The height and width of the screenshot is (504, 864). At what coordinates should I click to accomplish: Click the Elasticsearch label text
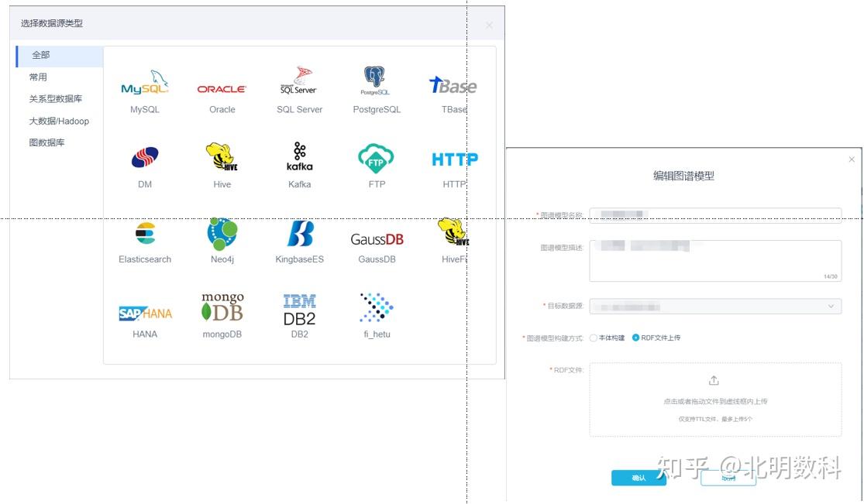(145, 259)
